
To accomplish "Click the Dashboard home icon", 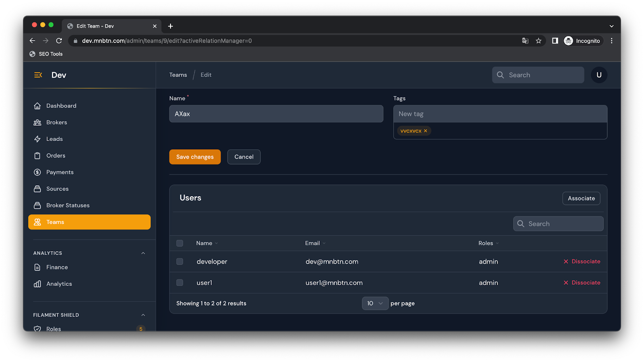I will (x=37, y=106).
